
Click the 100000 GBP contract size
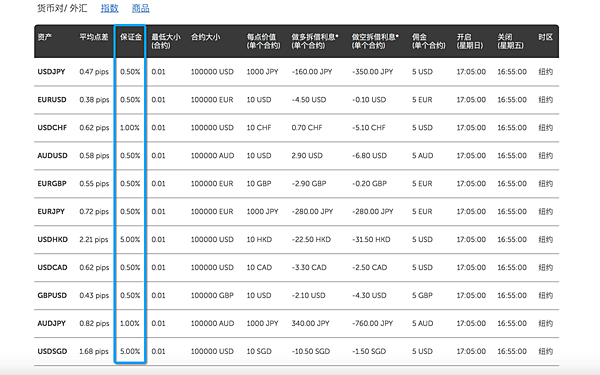[x=212, y=295]
